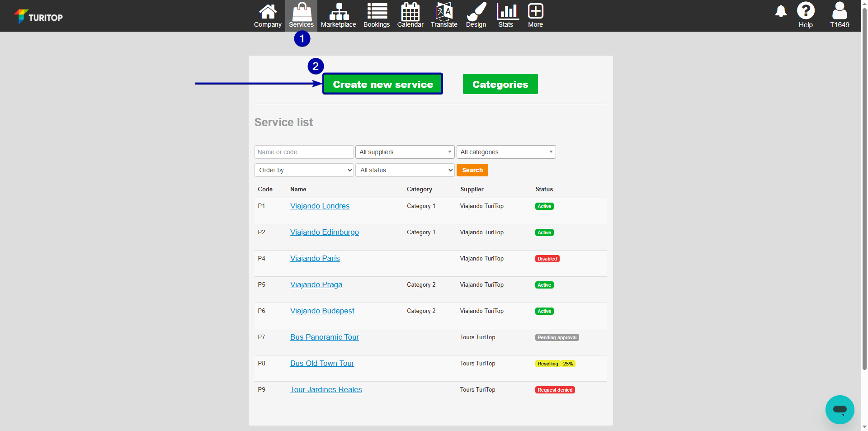Screen dimensions: 868x431
Task: View the Stats bar chart icon
Action: click(505, 12)
